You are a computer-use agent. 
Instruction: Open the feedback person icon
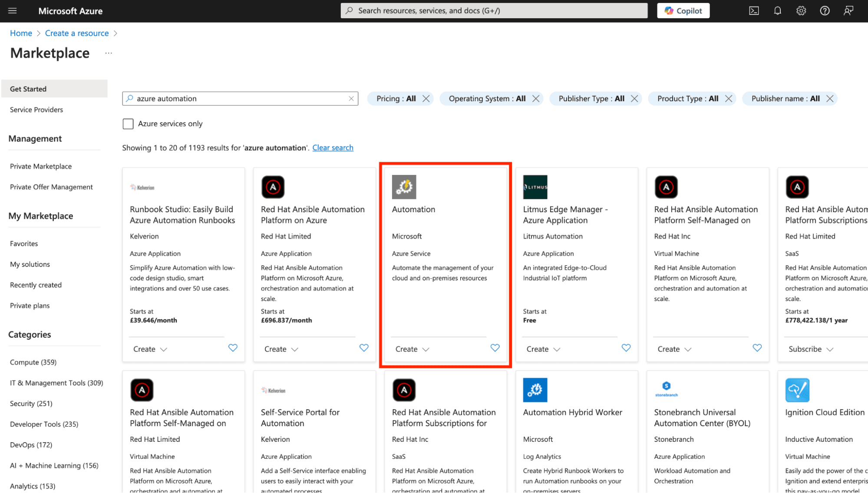(848, 11)
